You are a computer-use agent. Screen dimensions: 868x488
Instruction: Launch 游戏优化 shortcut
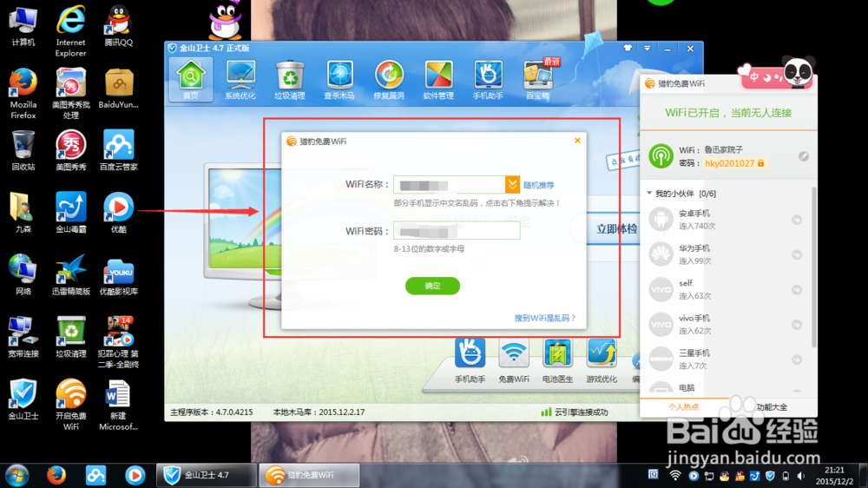pos(602,361)
